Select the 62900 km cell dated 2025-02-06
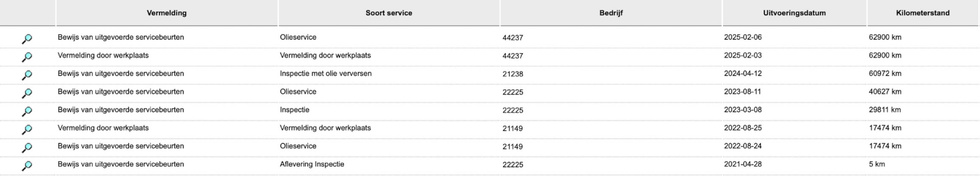Image resolution: width=980 pixels, height=176 pixels. coord(885,37)
